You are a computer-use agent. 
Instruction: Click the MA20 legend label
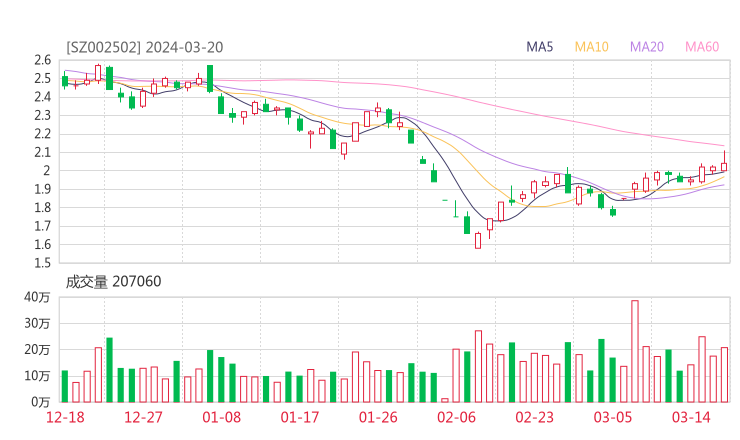[647, 47]
